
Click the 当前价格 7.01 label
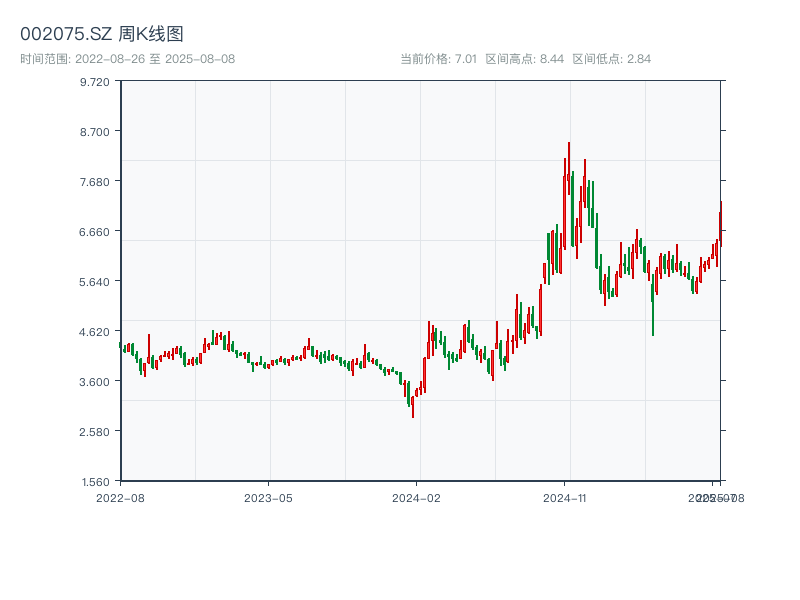pos(438,59)
